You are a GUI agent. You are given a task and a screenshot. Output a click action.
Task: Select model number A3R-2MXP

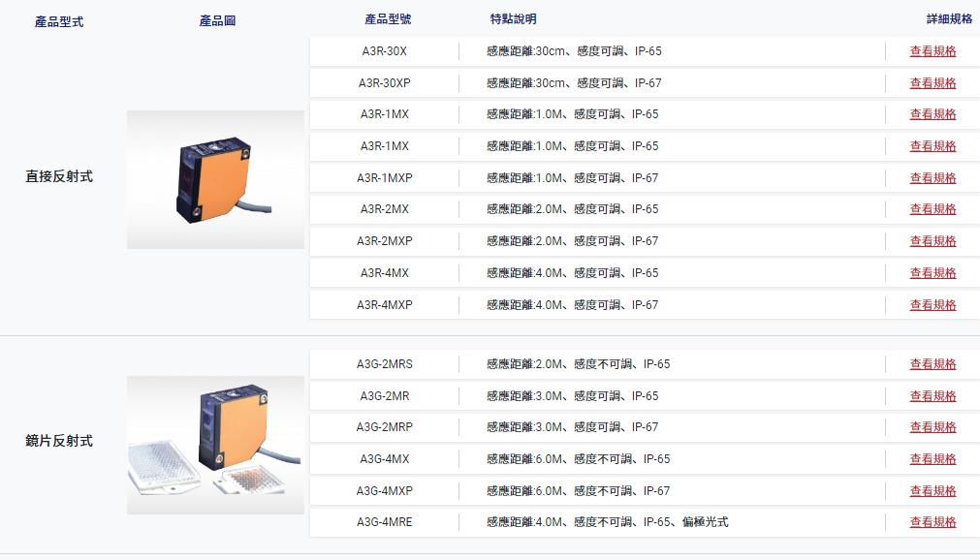[385, 241]
